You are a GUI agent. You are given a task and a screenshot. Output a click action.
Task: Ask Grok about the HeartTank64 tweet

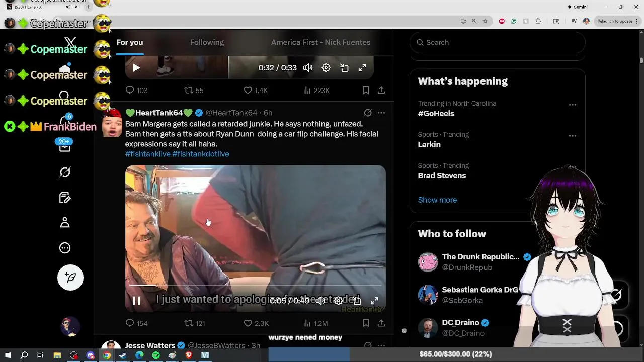(x=368, y=113)
